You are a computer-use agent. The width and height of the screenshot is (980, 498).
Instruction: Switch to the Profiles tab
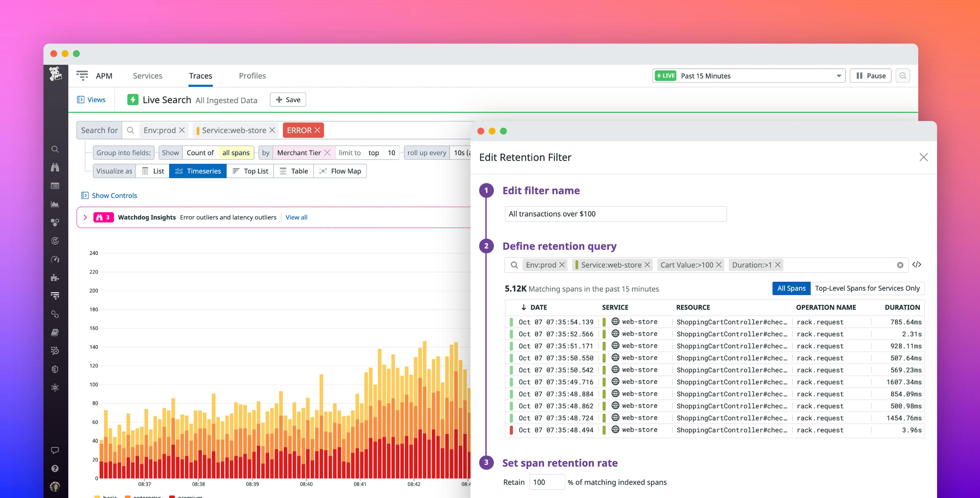point(252,75)
